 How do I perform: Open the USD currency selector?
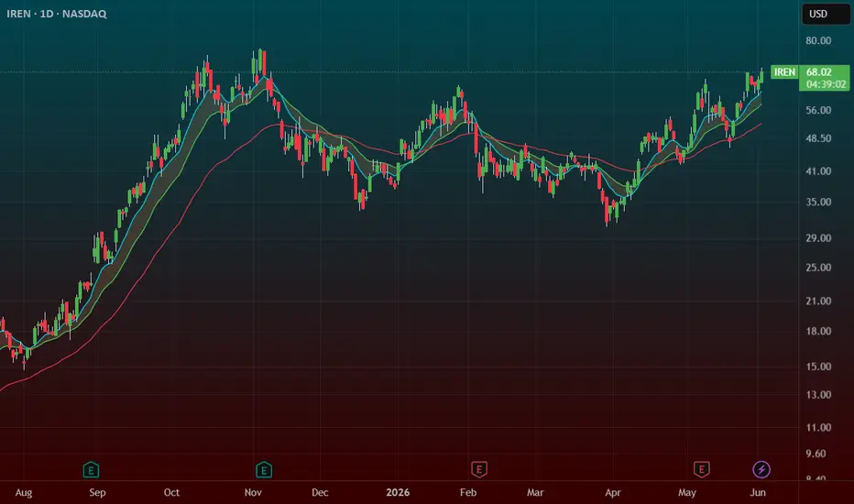click(x=826, y=14)
